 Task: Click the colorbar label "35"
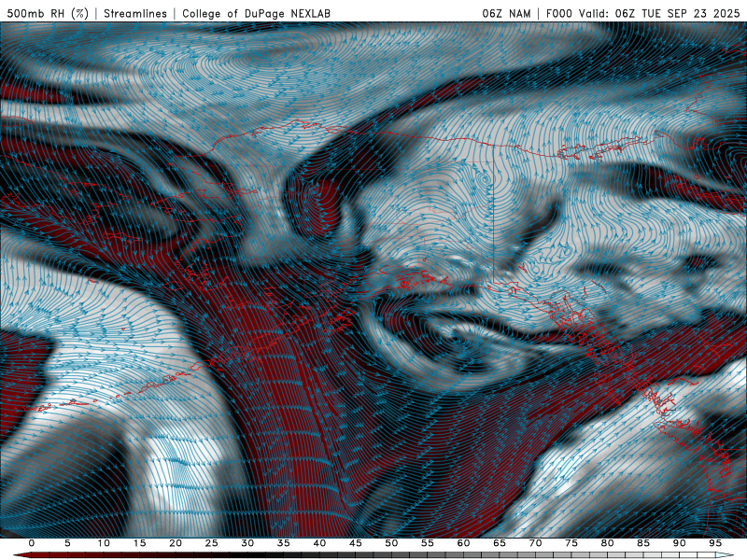point(284,543)
